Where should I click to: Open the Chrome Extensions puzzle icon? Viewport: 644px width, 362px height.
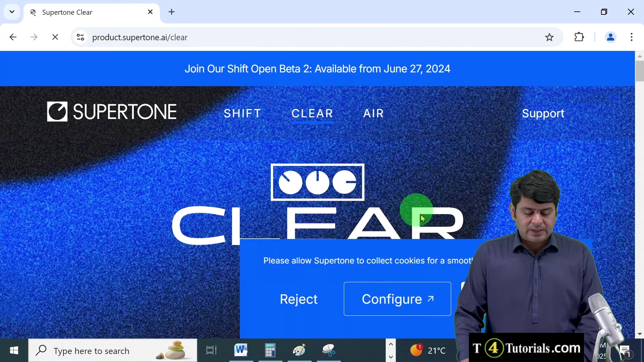pos(579,37)
